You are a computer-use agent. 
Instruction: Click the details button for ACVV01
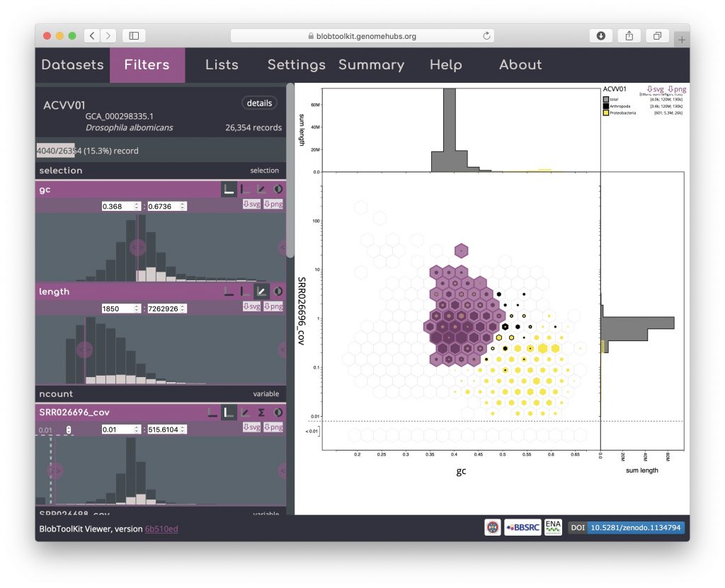click(x=259, y=103)
